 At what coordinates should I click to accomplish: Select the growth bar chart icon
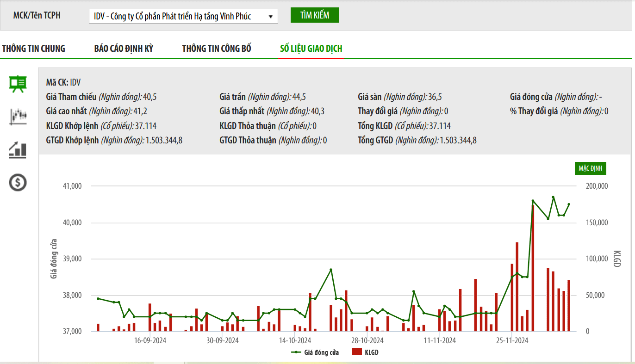tap(19, 150)
